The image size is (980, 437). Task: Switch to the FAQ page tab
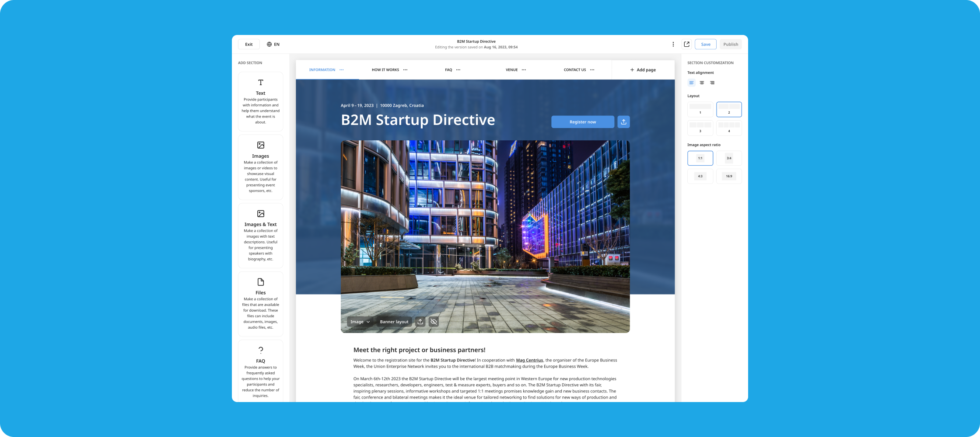coord(448,70)
